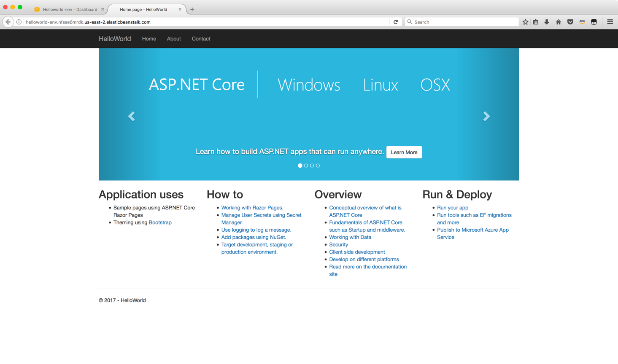Reload the page with the refresh icon
The height and width of the screenshot is (364, 618).
396,22
